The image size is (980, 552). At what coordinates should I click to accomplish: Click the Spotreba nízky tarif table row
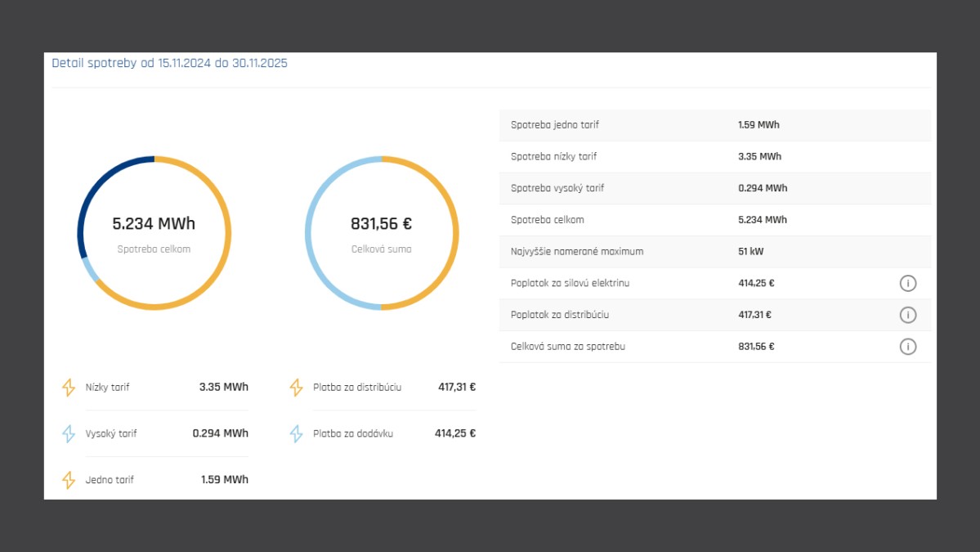(x=714, y=157)
